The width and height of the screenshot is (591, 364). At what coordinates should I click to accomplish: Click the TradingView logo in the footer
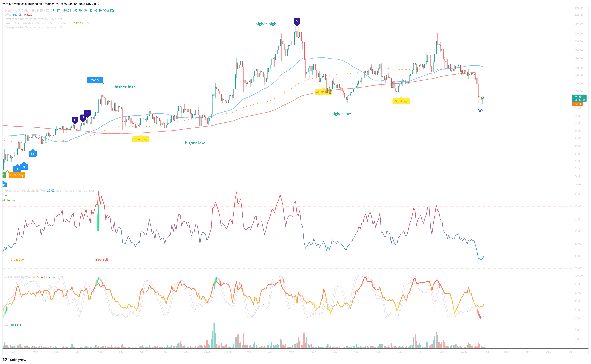14,360
